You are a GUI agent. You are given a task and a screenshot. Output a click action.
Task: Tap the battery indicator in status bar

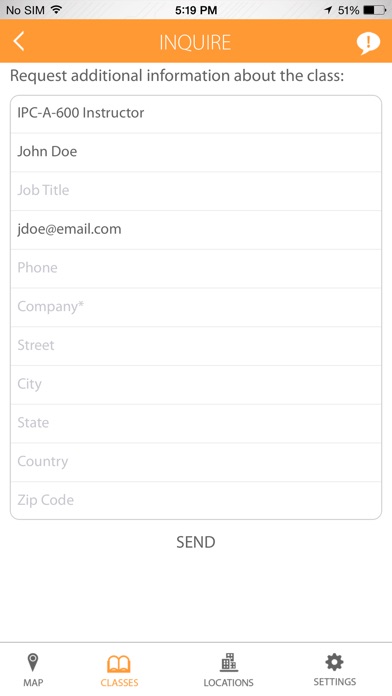coord(374,10)
